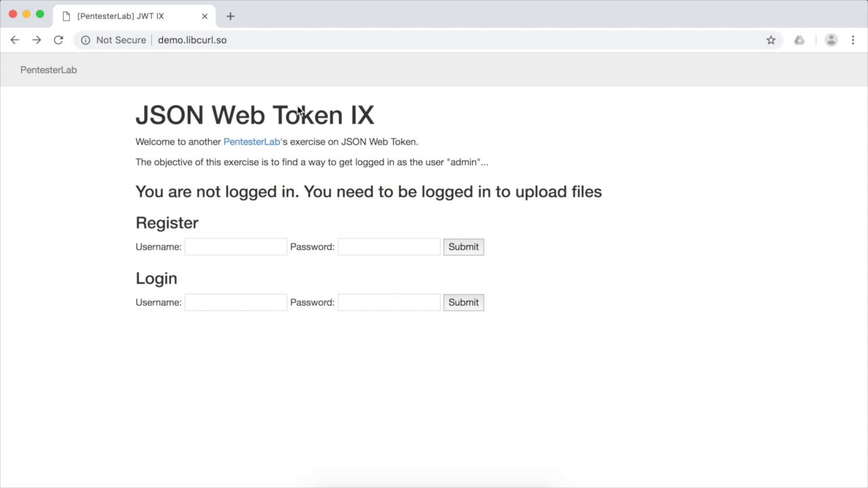Click the Register section heading
Viewport: 868px width, 488px height.
tap(167, 223)
